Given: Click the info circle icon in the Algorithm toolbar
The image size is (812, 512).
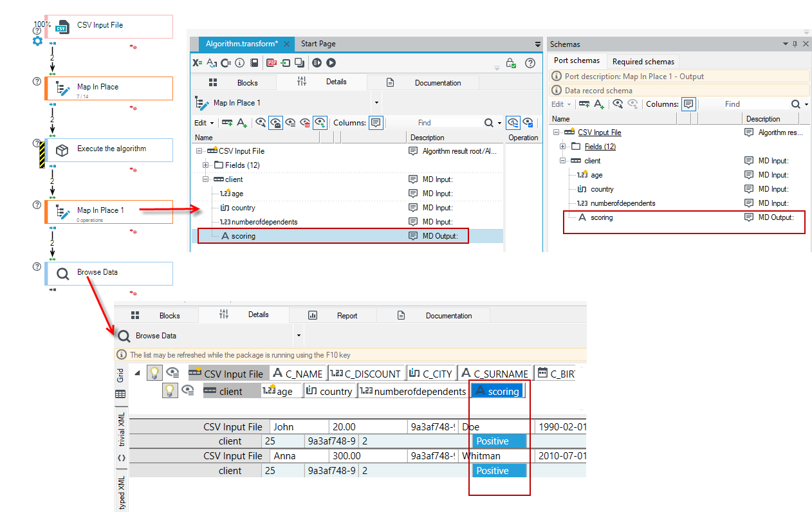Looking at the screenshot, I should click(x=240, y=63).
